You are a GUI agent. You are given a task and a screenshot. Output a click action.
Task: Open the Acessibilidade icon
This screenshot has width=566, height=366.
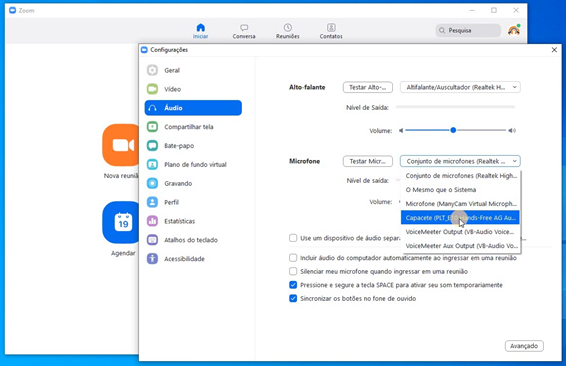[x=152, y=258]
